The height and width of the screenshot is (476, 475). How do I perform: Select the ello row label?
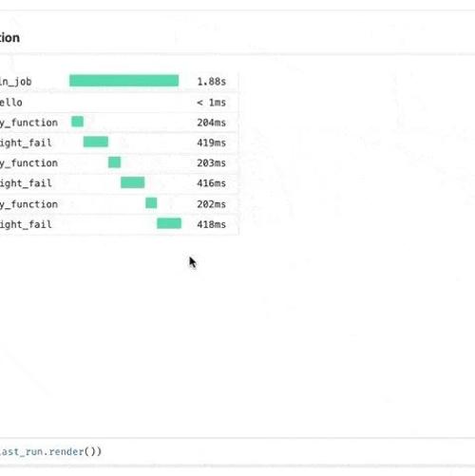(11, 103)
